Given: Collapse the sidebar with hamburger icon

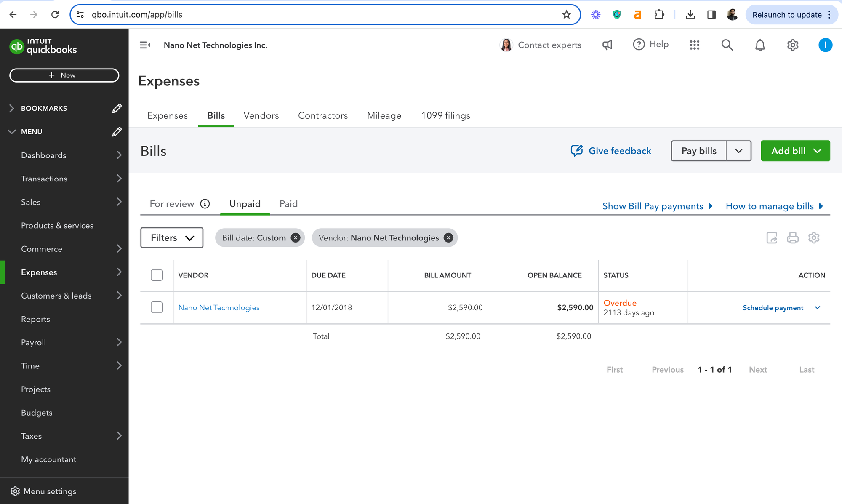Looking at the screenshot, I should click(145, 45).
